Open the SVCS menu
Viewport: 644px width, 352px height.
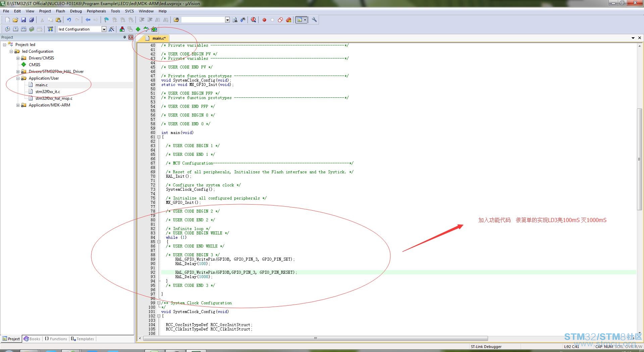[x=129, y=11]
